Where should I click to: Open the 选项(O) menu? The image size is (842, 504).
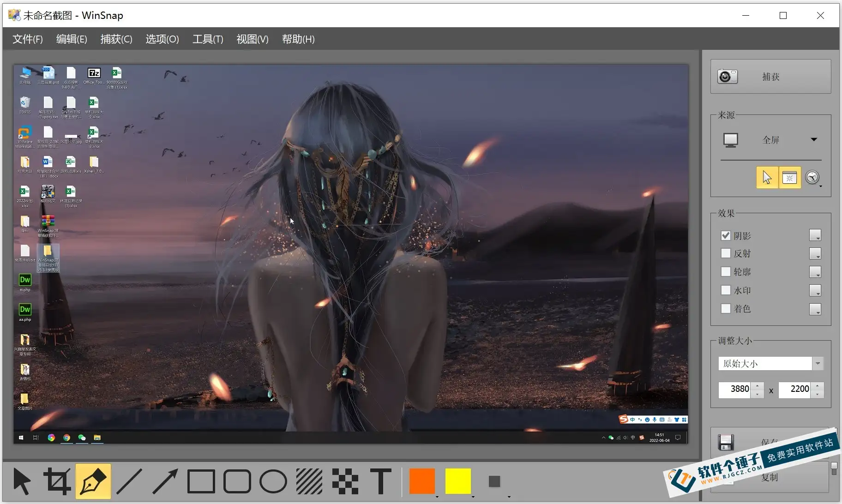point(162,39)
